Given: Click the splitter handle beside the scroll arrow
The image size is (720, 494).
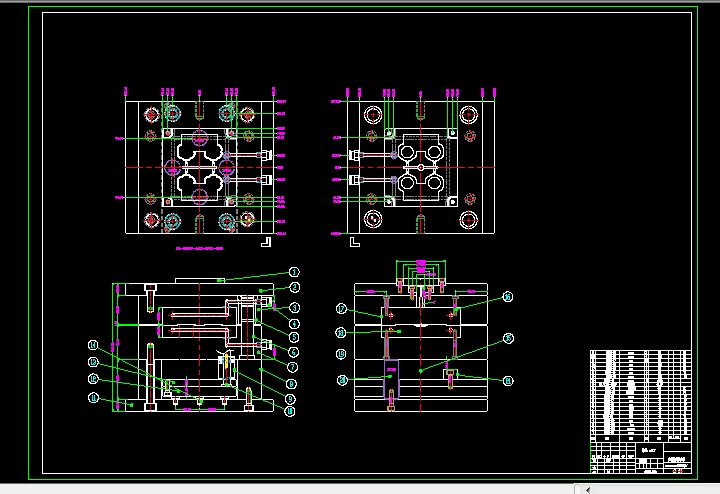Looking at the screenshot, I should point(577,489).
